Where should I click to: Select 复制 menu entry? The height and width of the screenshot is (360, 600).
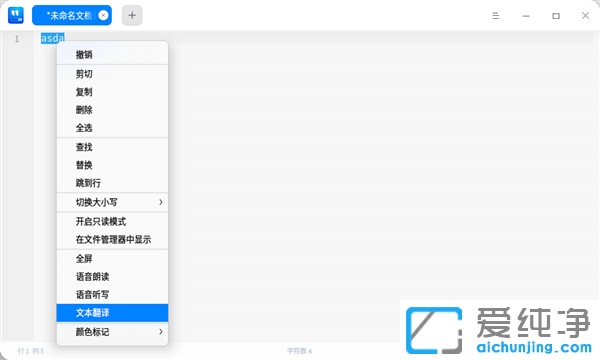(112, 92)
